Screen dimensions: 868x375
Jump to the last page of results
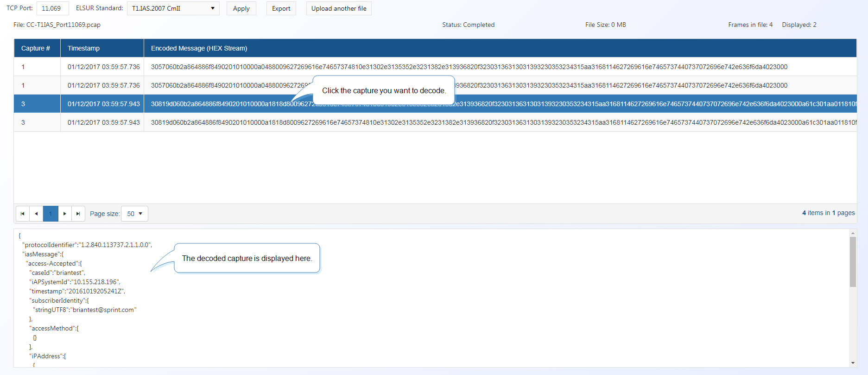click(x=78, y=214)
